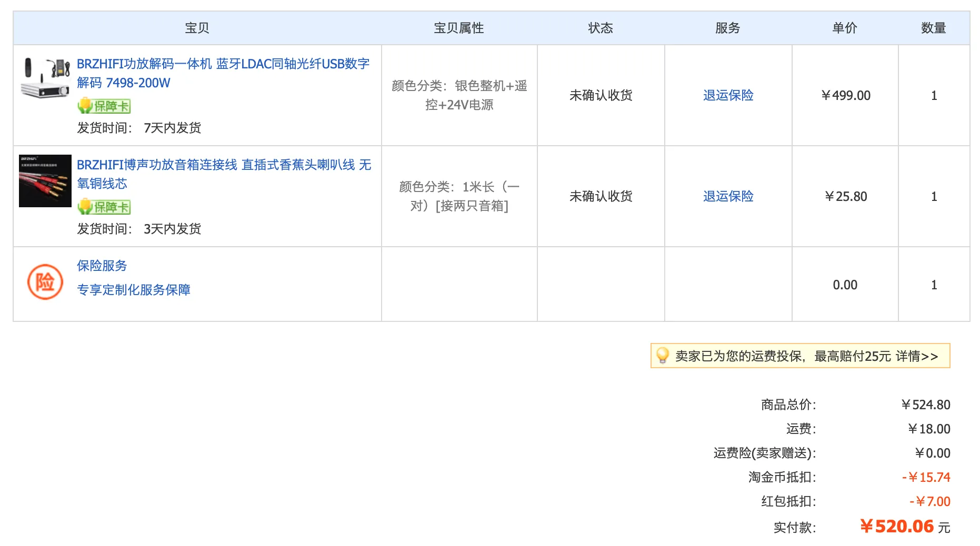Click the 状态 column header

click(601, 28)
